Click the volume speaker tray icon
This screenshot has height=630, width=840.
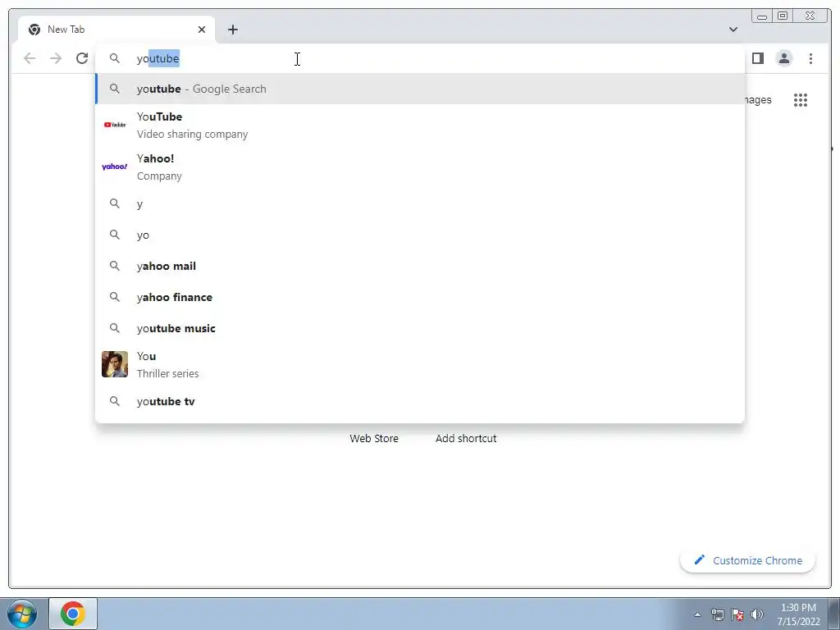(757, 614)
